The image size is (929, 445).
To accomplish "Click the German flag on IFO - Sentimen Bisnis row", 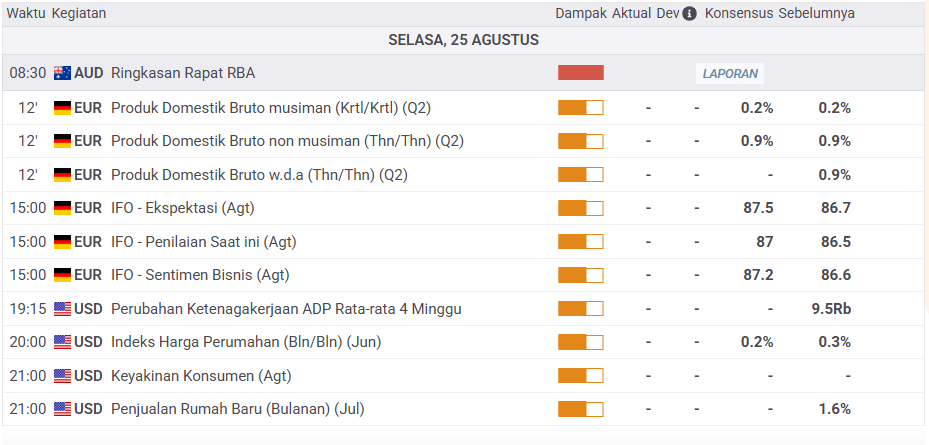I will click(62, 275).
